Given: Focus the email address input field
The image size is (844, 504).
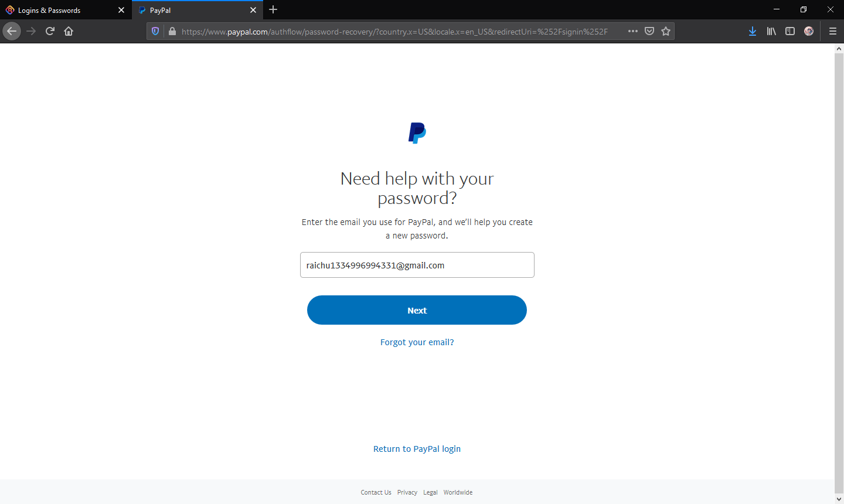Looking at the screenshot, I should pos(417,265).
